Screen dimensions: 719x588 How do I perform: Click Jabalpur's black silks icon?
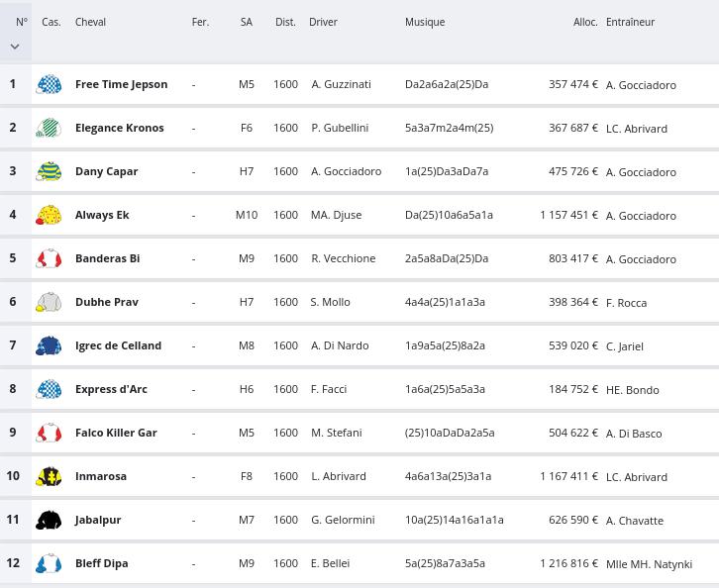pyautogui.click(x=49, y=521)
